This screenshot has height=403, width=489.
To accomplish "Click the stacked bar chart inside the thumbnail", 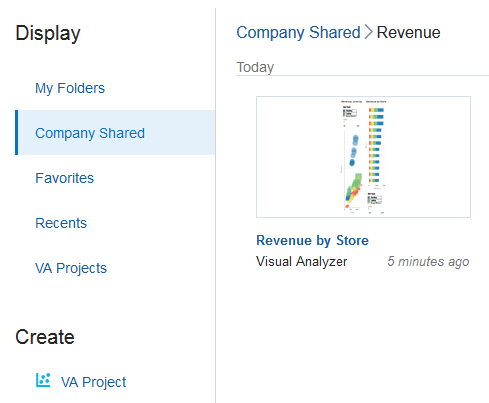I will [x=377, y=145].
